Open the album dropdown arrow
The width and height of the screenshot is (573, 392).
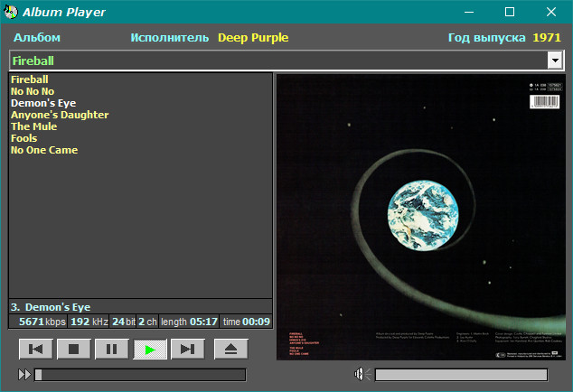(x=555, y=61)
